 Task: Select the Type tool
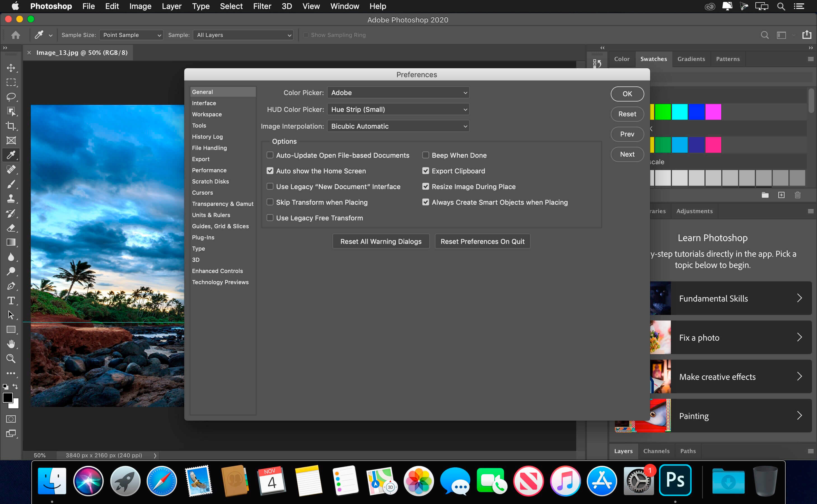11,301
